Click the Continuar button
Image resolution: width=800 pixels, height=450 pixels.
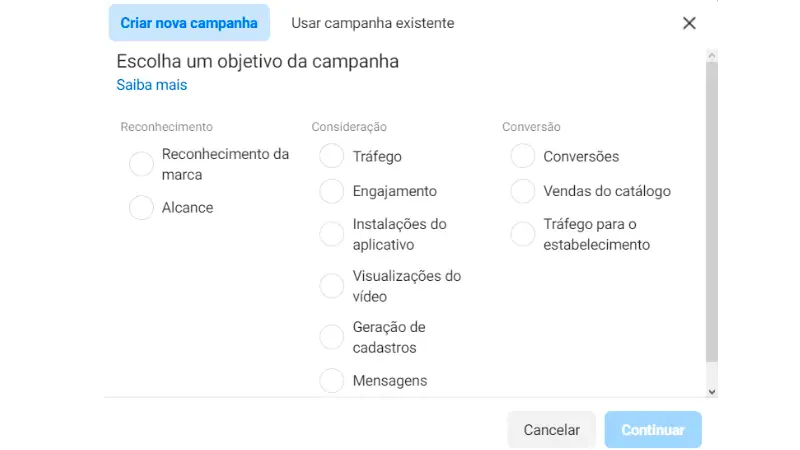pos(653,430)
